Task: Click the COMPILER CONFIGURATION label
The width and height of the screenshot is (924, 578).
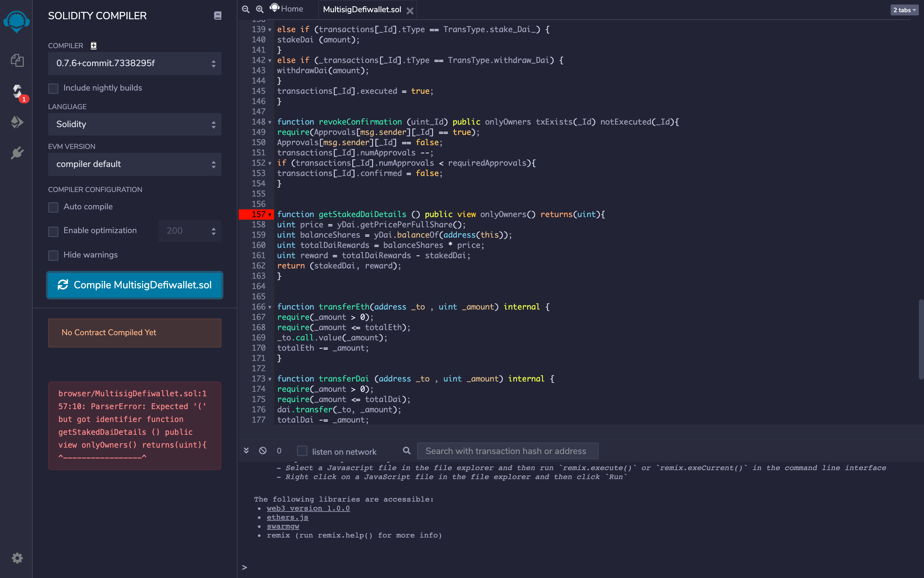Action: pos(95,189)
